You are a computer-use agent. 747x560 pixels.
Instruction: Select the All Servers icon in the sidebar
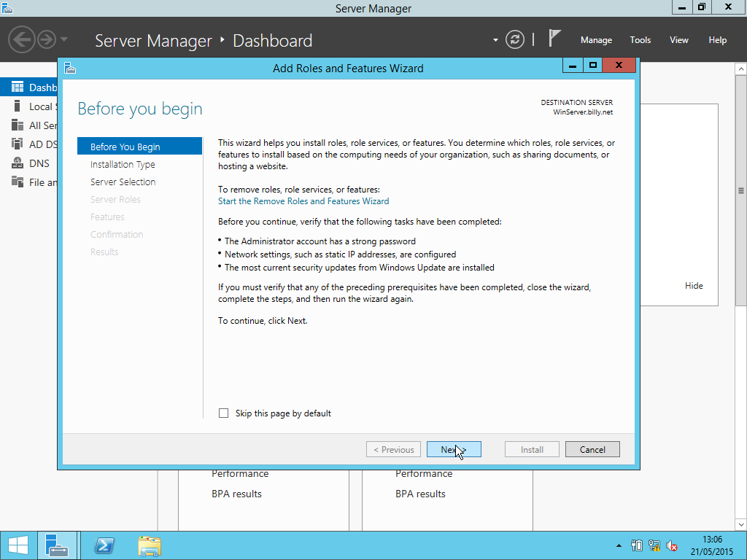18,125
